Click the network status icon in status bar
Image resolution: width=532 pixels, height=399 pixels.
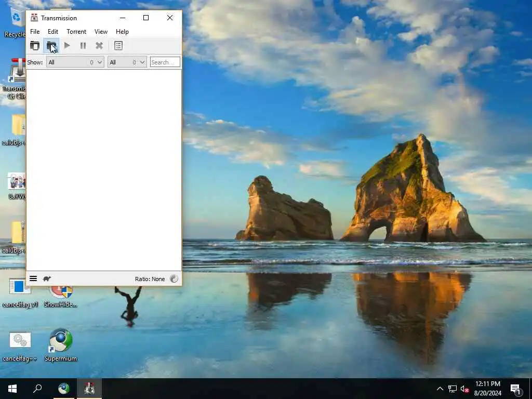click(x=174, y=278)
